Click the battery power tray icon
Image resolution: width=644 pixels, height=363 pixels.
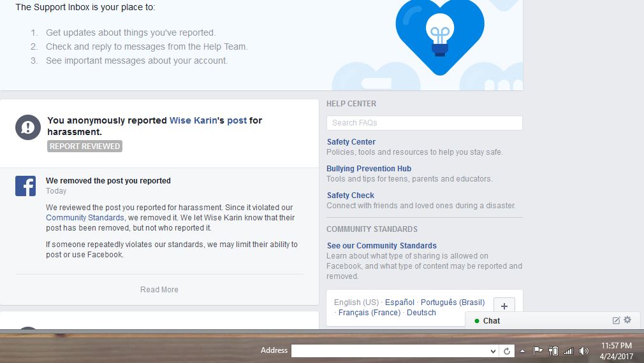(x=553, y=351)
